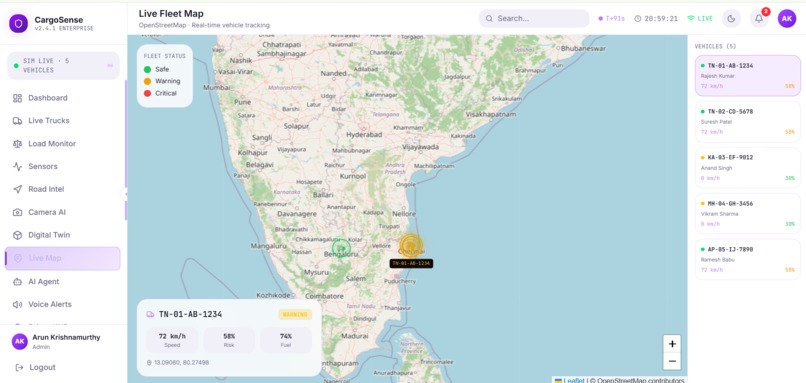This screenshot has width=806, height=383.
Task: Click the purple sidebar scrollbar
Action: coord(126,150)
